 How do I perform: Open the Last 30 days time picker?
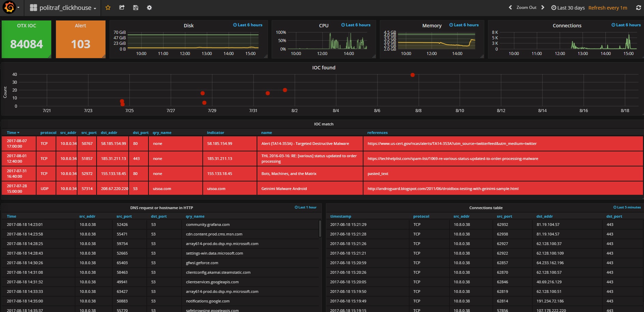(568, 8)
